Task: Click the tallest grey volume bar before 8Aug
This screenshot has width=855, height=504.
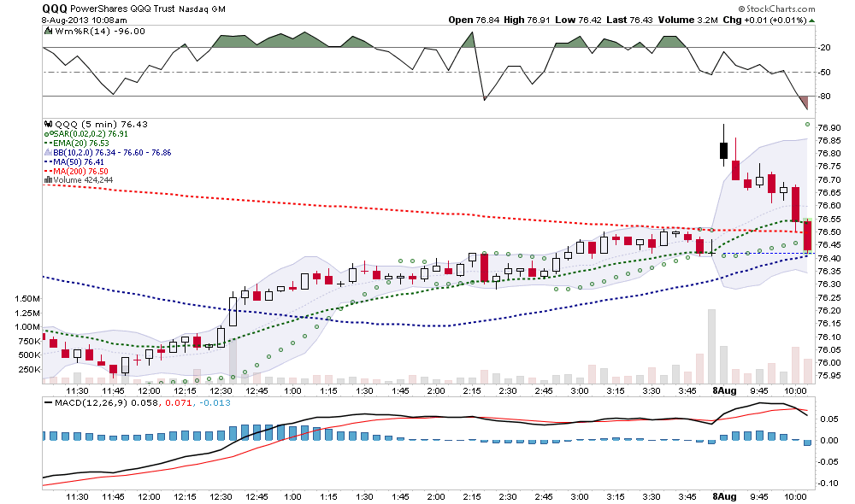Action: click(x=711, y=347)
